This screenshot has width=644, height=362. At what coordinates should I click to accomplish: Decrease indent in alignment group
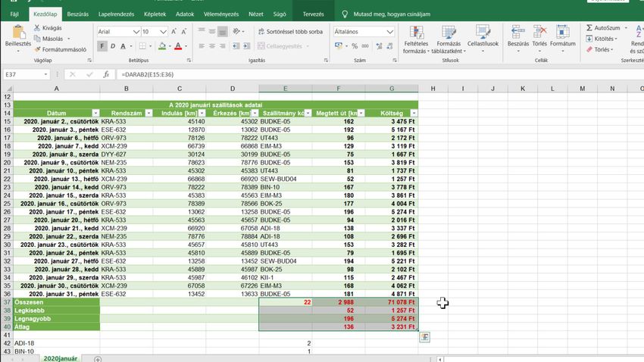pyautogui.click(x=236, y=46)
